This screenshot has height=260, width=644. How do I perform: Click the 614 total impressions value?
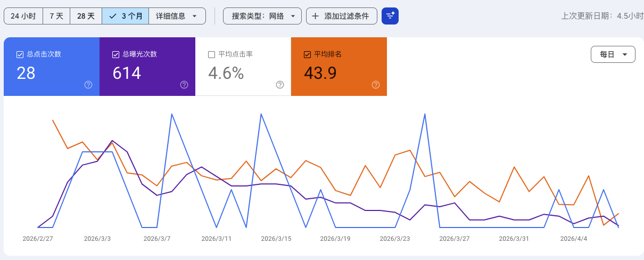pos(127,73)
